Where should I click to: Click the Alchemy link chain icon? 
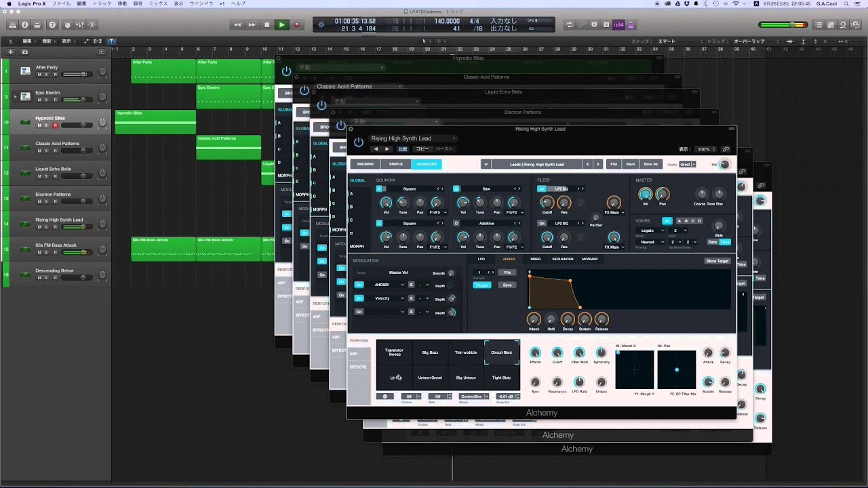(x=726, y=149)
